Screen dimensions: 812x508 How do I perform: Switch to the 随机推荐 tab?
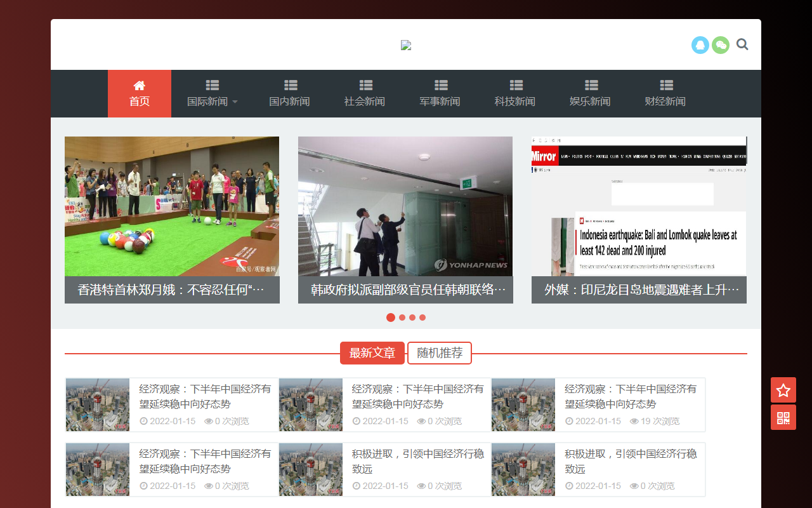coord(440,353)
